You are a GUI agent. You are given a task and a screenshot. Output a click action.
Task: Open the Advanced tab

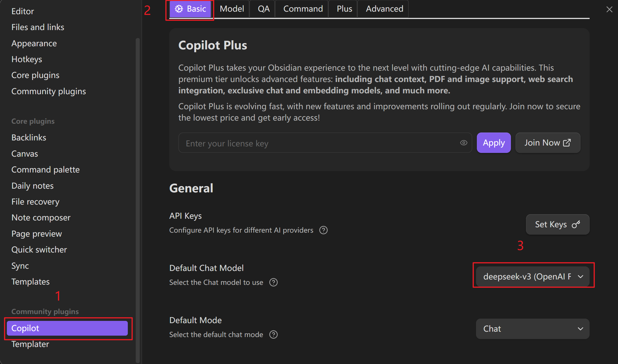click(x=384, y=9)
